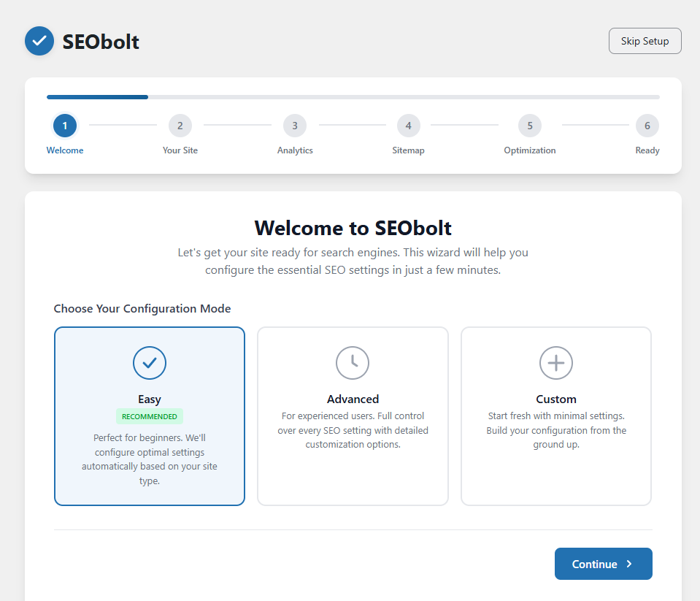Click the Welcome to SEObolt heading
Viewport: 700px width, 601px height.
[353, 228]
